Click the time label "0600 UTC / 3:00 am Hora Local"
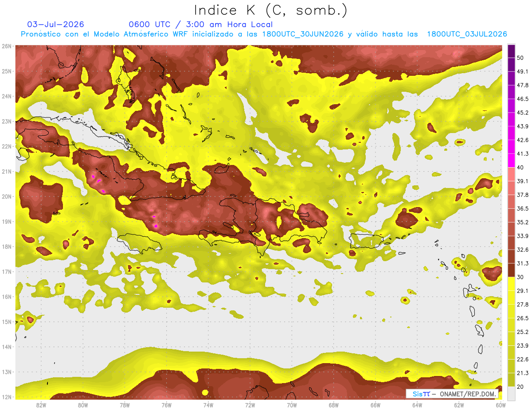The height and width of the screenshot is (411, 532). (x=201, y=24)
